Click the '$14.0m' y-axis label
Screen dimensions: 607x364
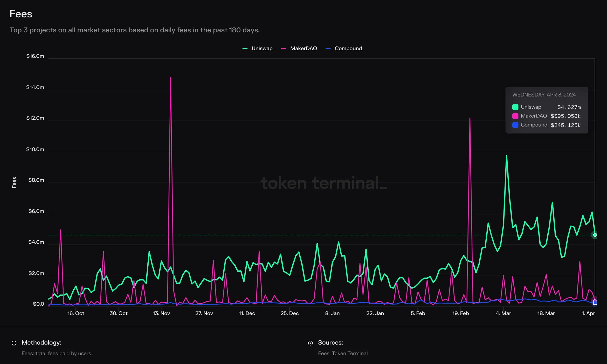(35, 87)
